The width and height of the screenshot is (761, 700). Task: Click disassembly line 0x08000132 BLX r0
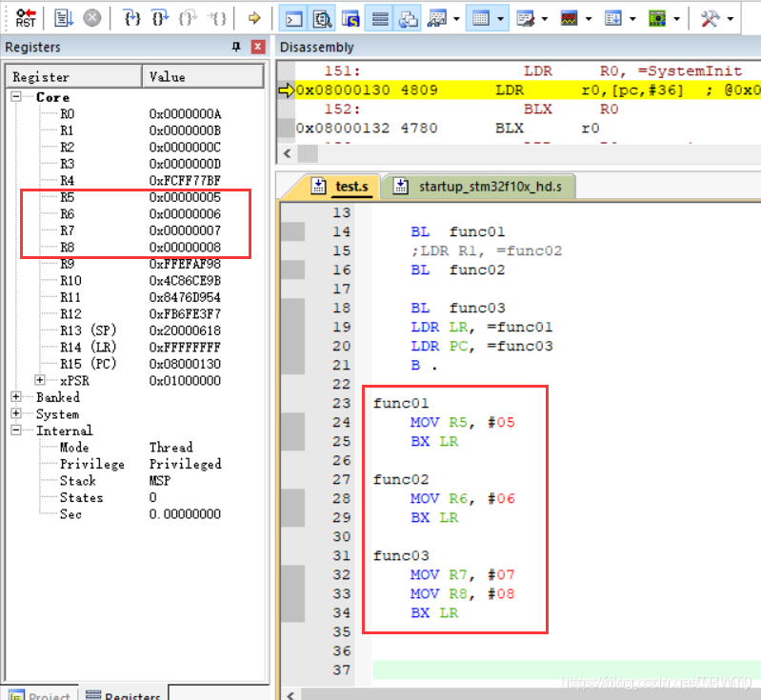point(528,129)
